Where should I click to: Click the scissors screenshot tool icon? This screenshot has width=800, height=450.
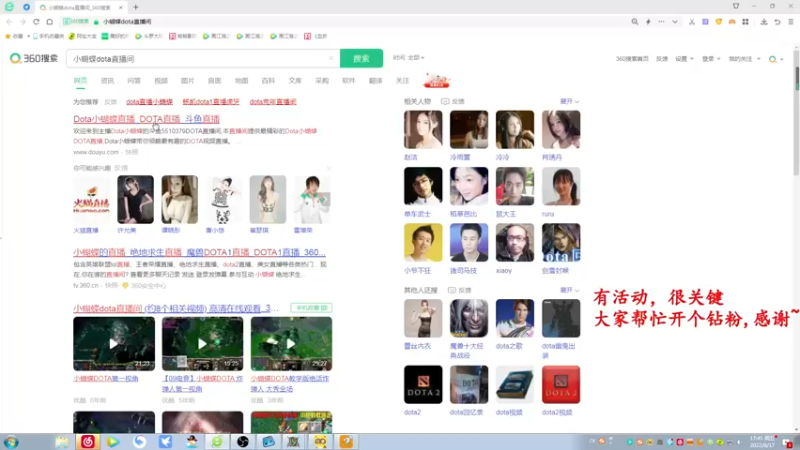click(692, 22)
